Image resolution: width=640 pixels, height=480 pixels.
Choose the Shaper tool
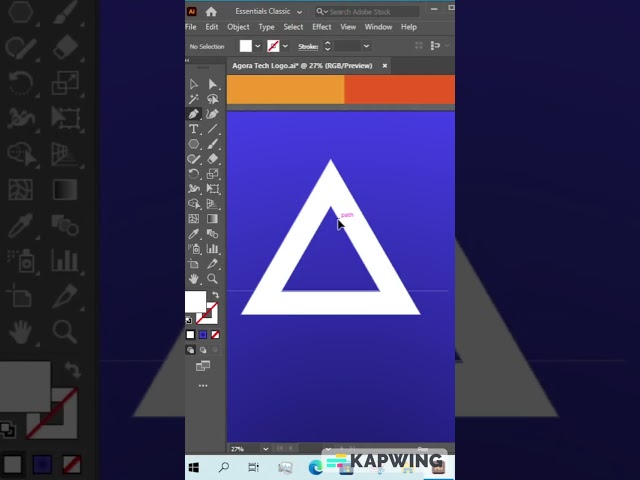tap(193, 159)
